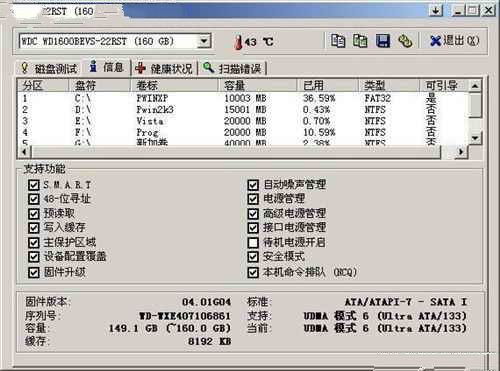Image resolution: width=500 pixels, height=371 pixels.
Task: Click the 15001 MB capacity cell
Action: pyautogui.click(x=245, y=109)
